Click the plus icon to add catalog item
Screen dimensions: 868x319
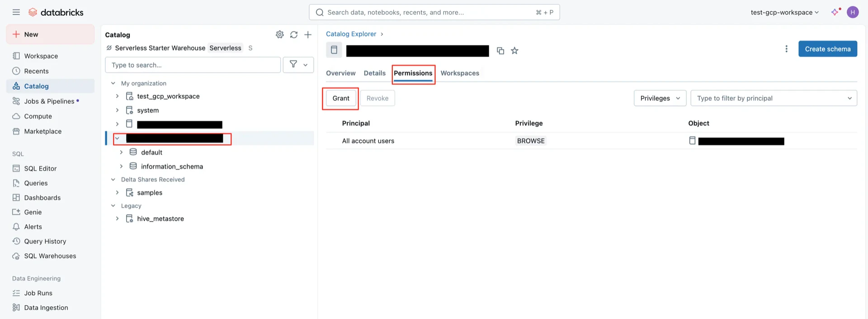click(308, 34)
